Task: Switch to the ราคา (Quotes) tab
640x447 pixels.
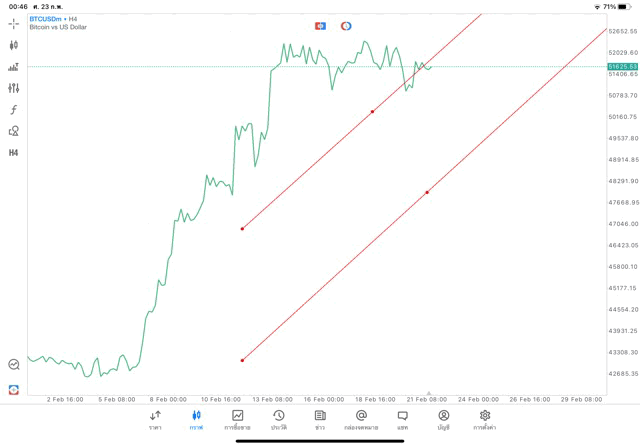Action: click(155, 419)
